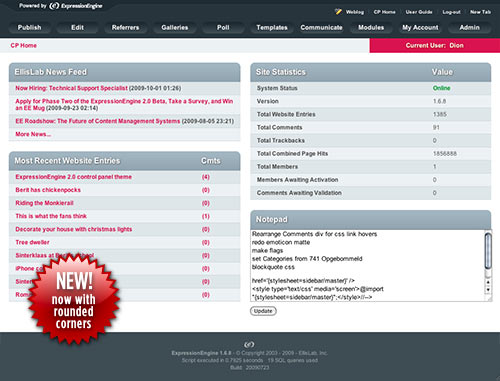Open the EE Roadshow news item
The width and height of the screenshot is (500, 381).
click(98, 121)
